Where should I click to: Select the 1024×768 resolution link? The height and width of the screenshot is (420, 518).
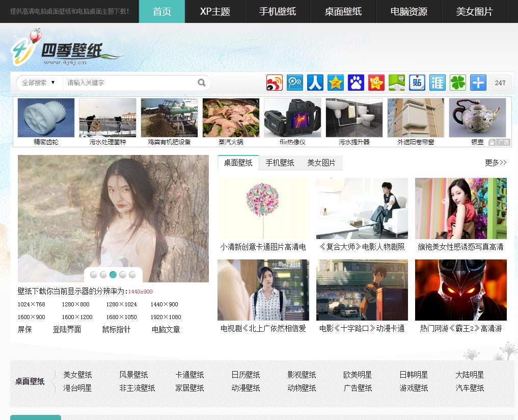coord(32,304)
